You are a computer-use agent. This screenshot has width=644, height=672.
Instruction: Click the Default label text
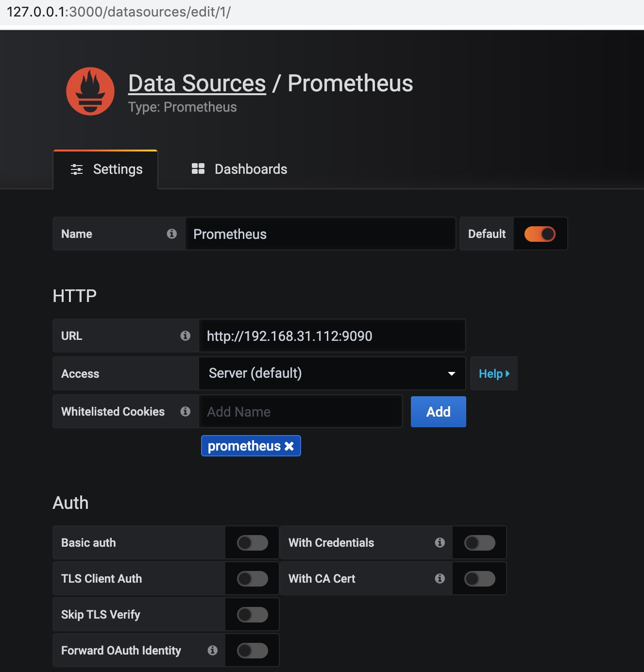click(x=487, y=234)
